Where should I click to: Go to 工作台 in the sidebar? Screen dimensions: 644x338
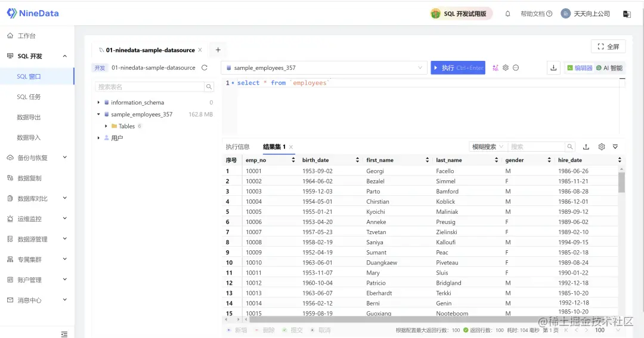point(26,36)
